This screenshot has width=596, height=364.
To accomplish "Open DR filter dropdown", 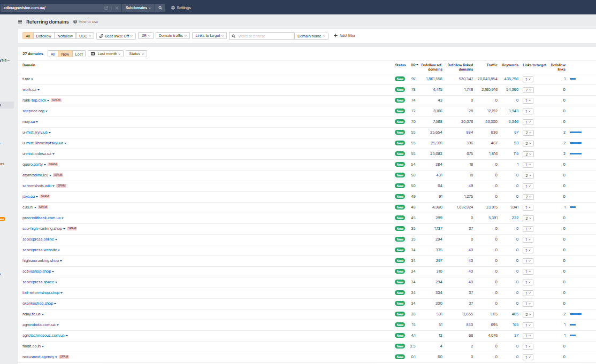I will pyautogui.click(x=146, y=36).
